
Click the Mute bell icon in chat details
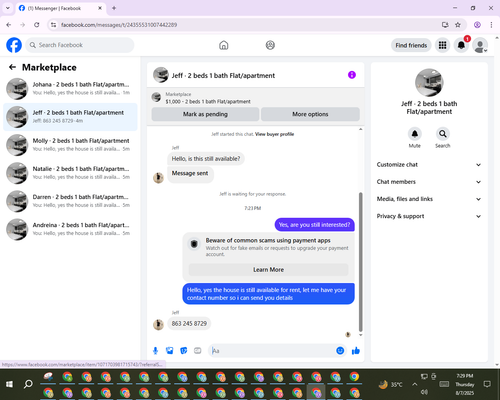coord(415,134)
